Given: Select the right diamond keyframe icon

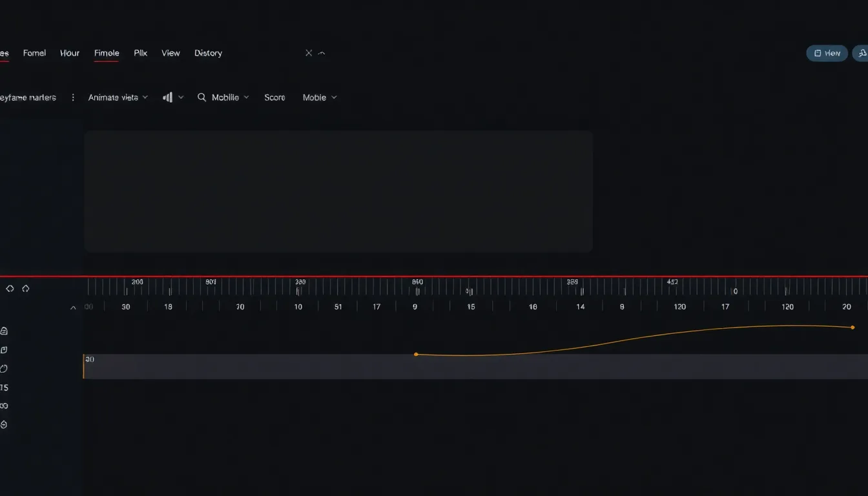Looking at the screenshot, I should pos(25,289).
